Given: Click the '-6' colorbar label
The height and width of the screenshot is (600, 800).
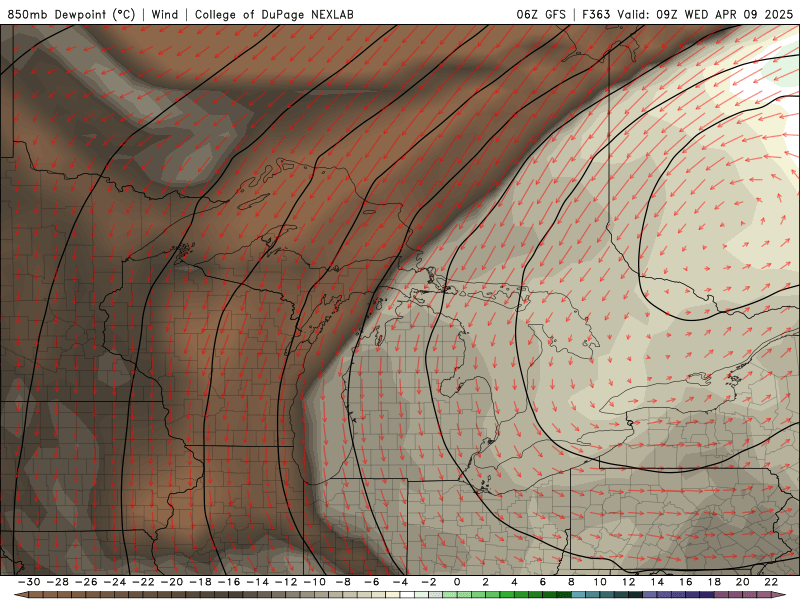Looking at the screenshot, I should coord(372,582).
